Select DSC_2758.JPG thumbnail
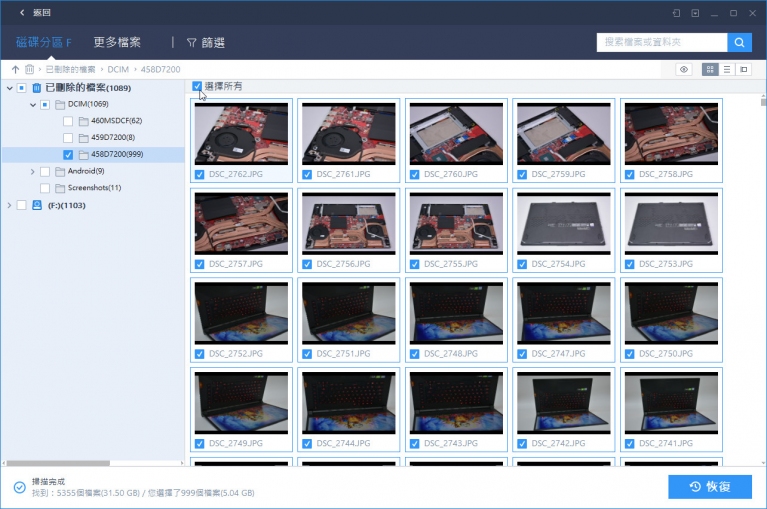Image resolution: width=767 pixels, height=509 pixels. click(x=671, y=133)
